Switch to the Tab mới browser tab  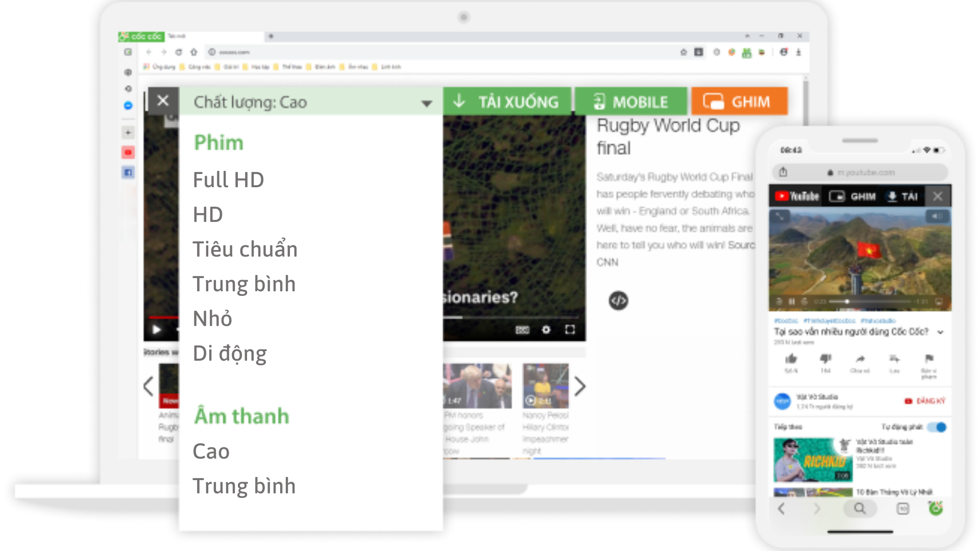(x=176, y=36)
